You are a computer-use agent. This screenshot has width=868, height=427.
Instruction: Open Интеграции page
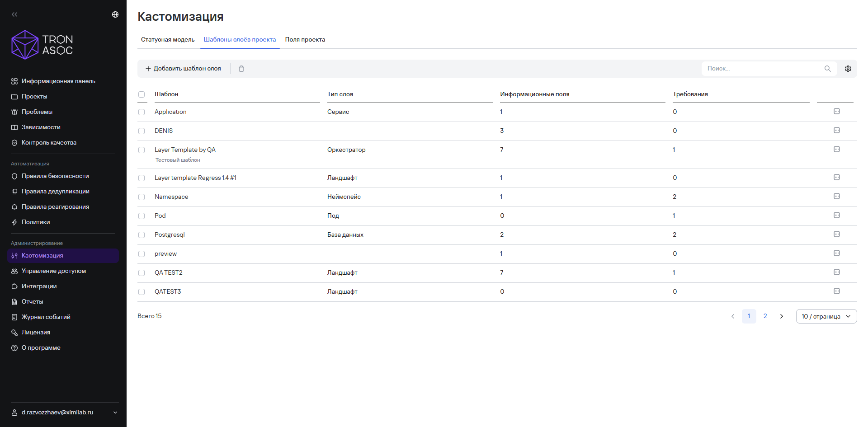63,286
